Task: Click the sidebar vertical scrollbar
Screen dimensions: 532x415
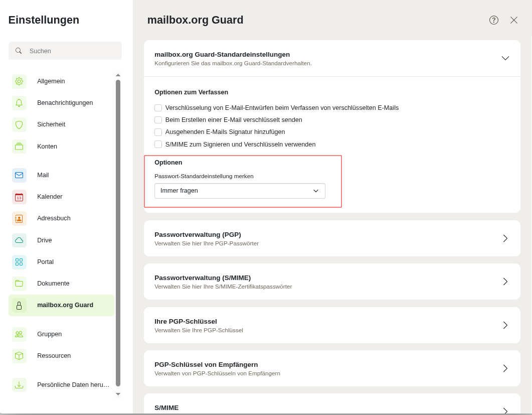Action: (x=118, y=233)
